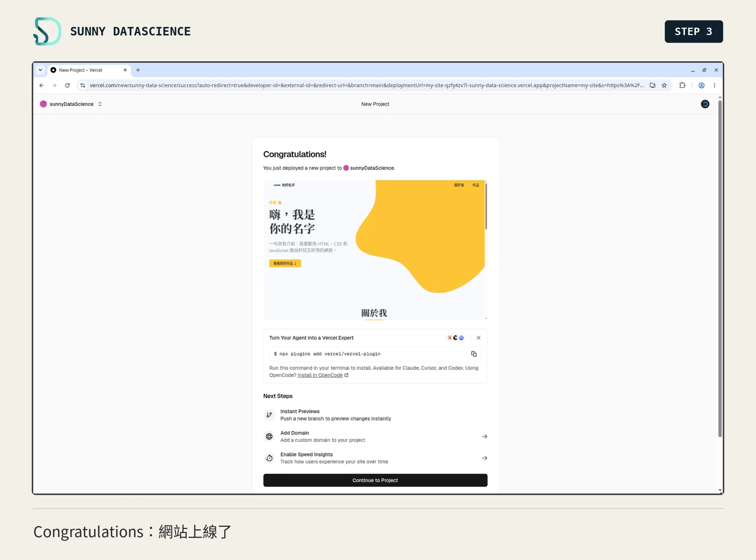
Task: Click the New Project page title
Action: click(375, 104)
